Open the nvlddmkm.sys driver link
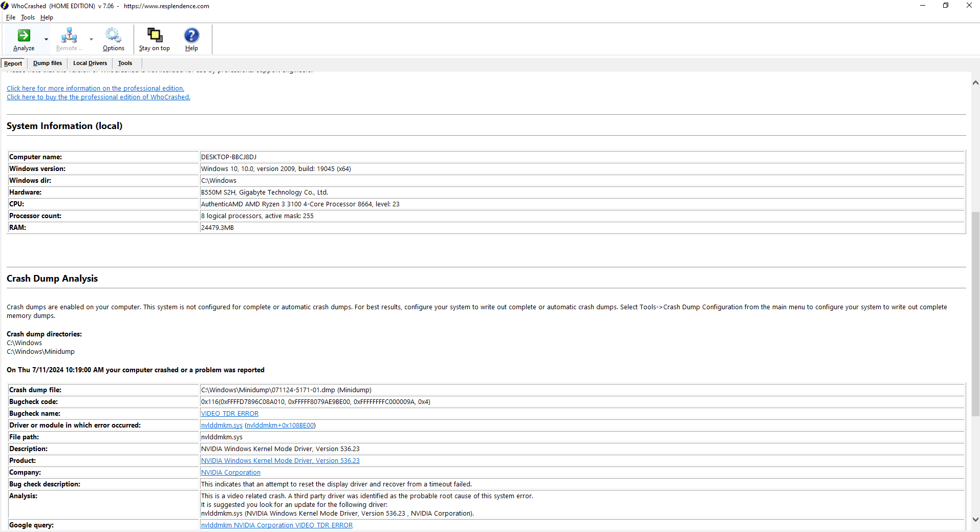The height and width of the screenshot is (532, 980). tap(222, 425)
